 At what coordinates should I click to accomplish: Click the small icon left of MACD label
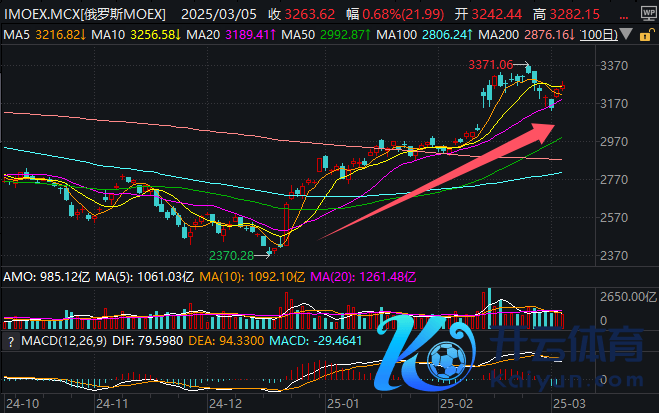pos(7,342)
